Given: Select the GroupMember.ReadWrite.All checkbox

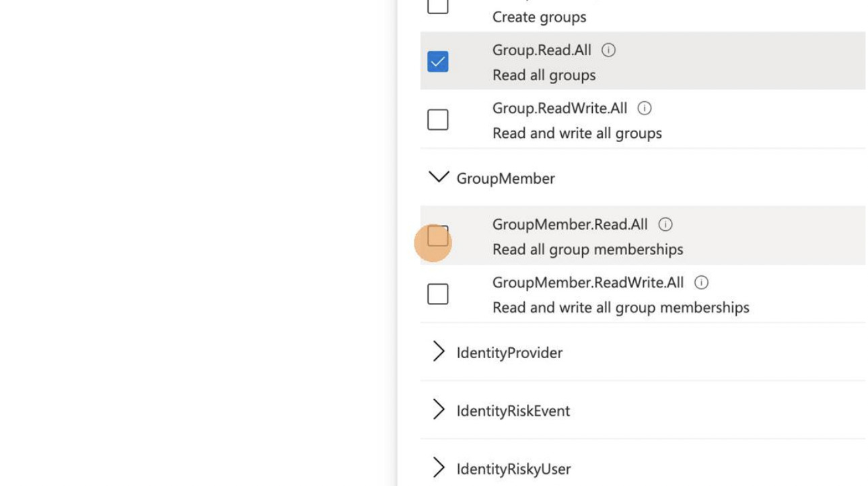Looking at the screenshot, I should pyautogui.click(x=437, y=293).
